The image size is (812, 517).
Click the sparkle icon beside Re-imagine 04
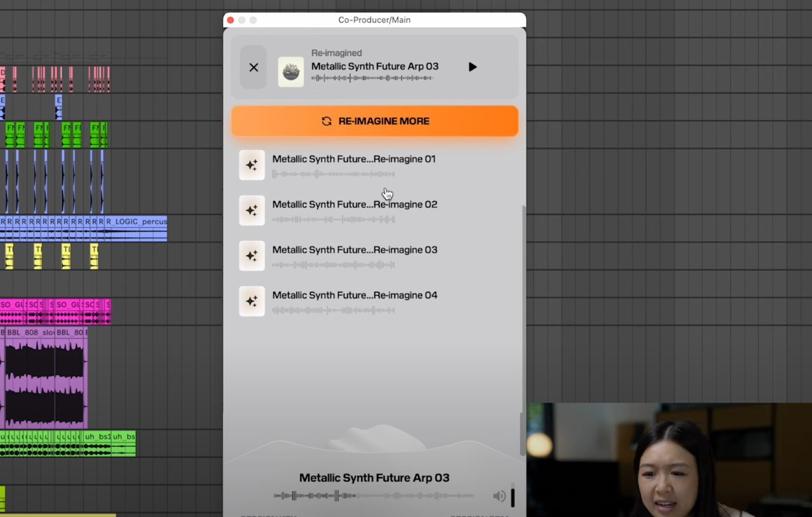(252, 301)
